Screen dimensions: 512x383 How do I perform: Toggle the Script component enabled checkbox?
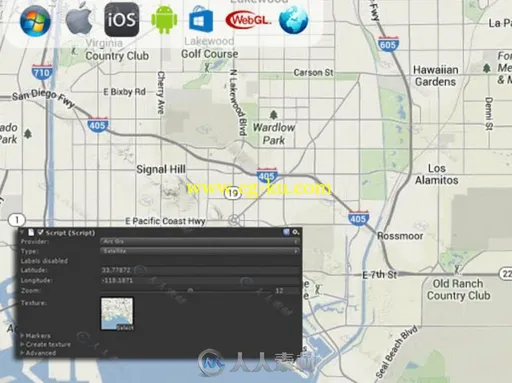pos(41,232)
